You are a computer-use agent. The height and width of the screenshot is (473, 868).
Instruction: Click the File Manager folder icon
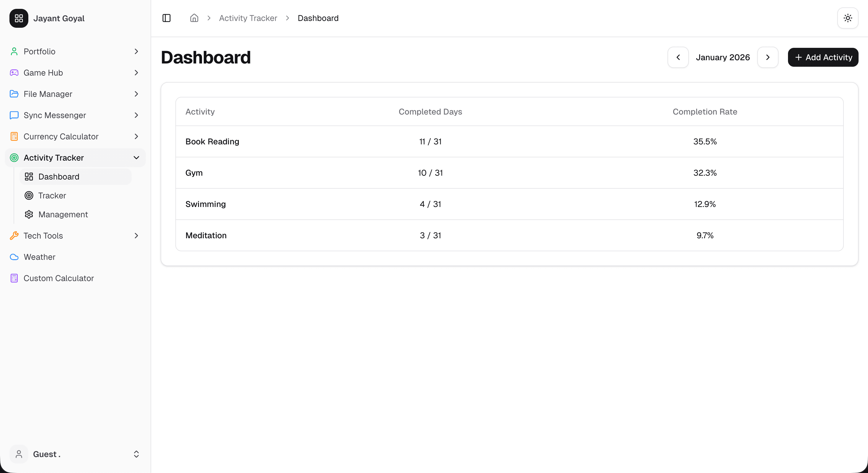[x=14, y=94]
